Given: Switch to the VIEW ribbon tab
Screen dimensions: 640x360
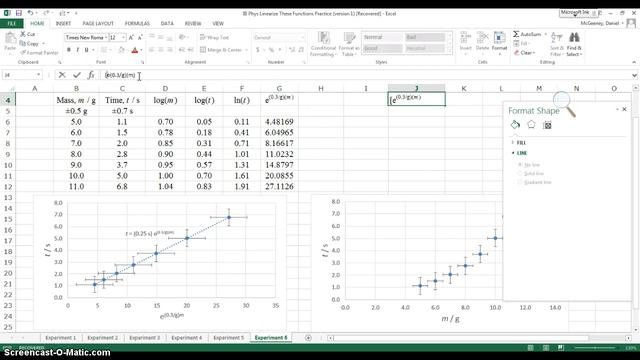Looking at the screenshot, I should tap(218, 24).
